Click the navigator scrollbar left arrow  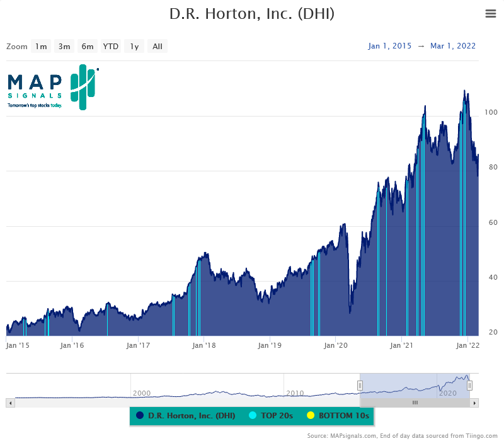(10, 403)
